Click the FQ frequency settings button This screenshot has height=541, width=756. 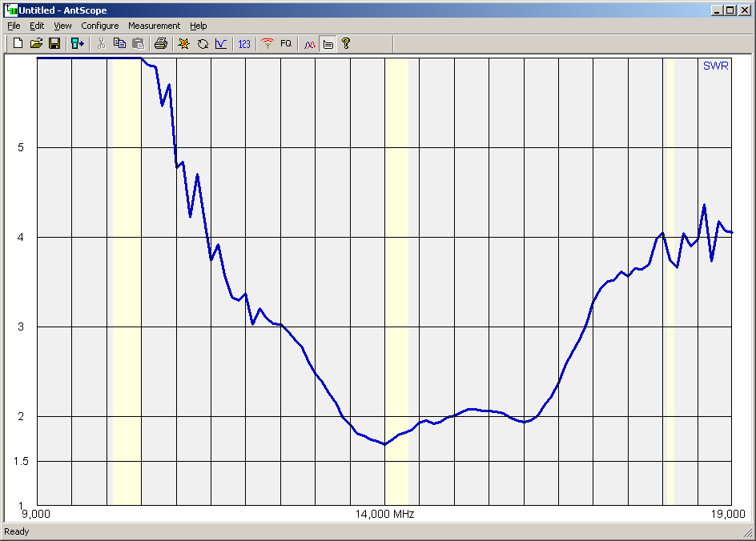coord(286,43)
